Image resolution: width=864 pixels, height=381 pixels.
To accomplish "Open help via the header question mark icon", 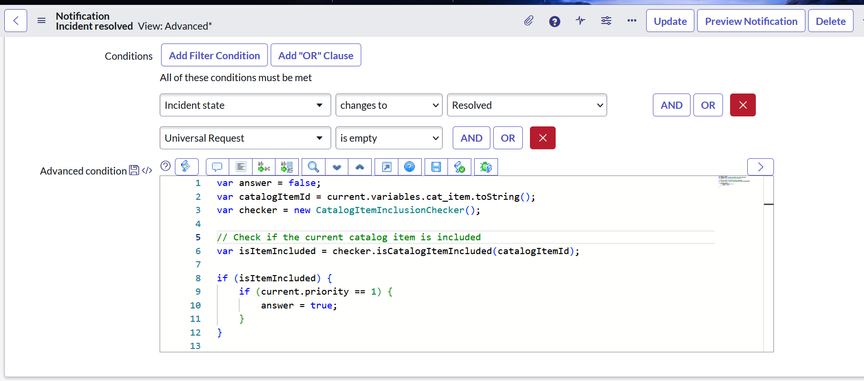I will [x=554, y=21].
